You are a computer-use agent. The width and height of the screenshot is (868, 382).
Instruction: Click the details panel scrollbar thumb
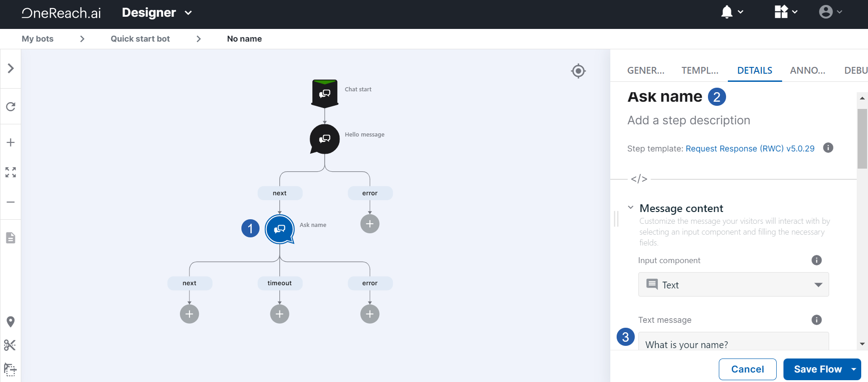click(862, 138)
